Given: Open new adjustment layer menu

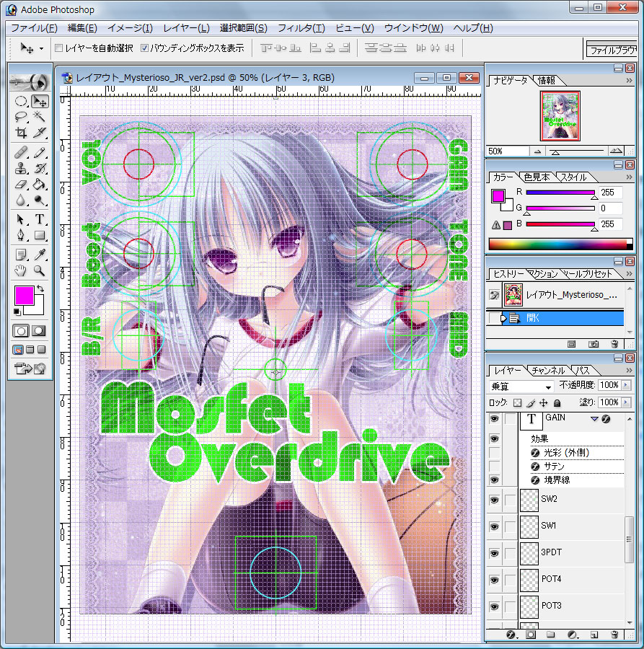Looking at the screenshot, I should click(x=573, y=635).
